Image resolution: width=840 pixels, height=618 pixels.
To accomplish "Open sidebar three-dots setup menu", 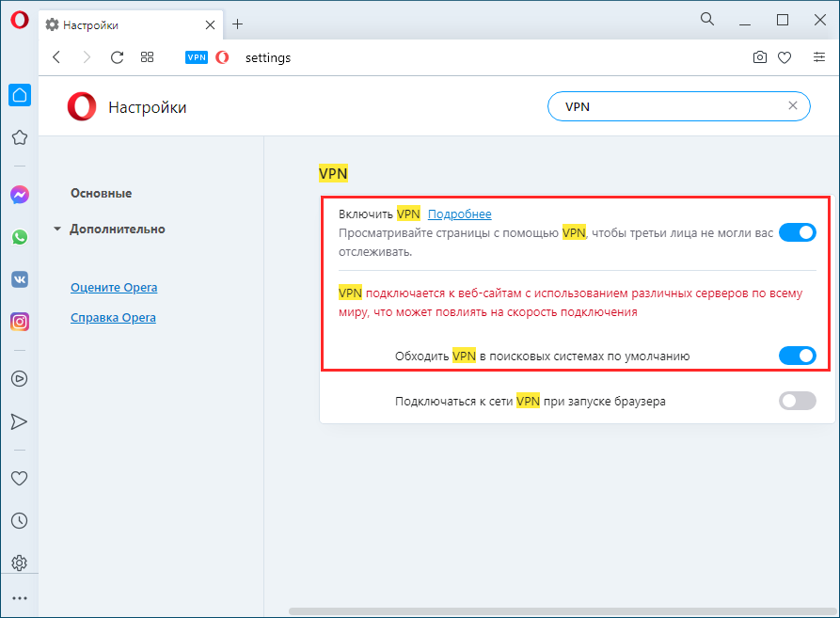I will (x=20, y=598).
